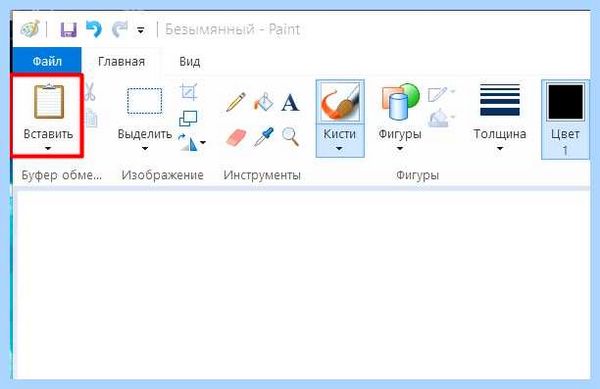Click the Кисти brush icon
This screenshot has height=389, width=600.
[340, 102]
